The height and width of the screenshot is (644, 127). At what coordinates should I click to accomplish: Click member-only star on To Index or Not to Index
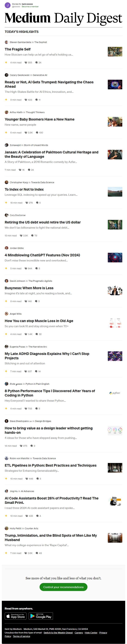click(x=6, y=203)
